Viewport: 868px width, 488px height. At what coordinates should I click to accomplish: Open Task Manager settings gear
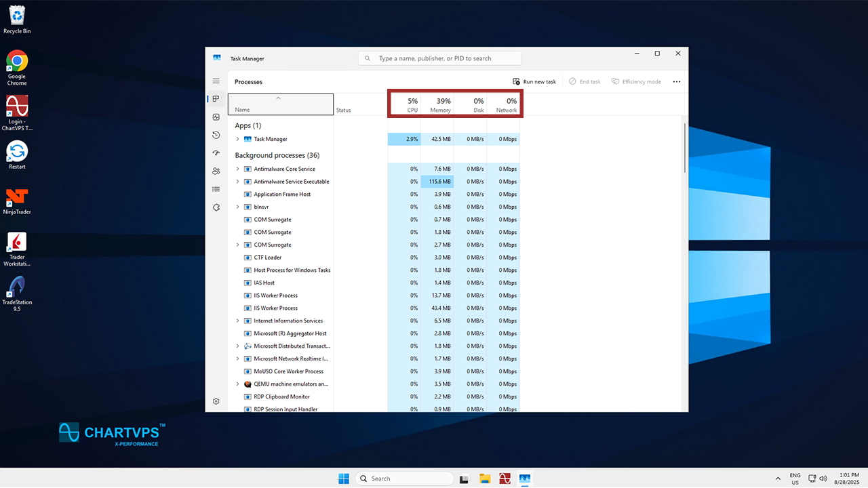click(x=216, y=401)
